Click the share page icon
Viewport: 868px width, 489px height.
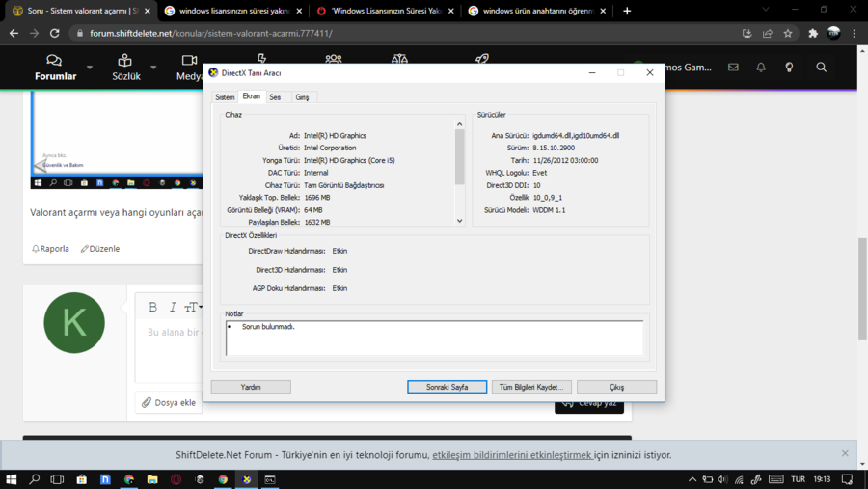point(768,33)
